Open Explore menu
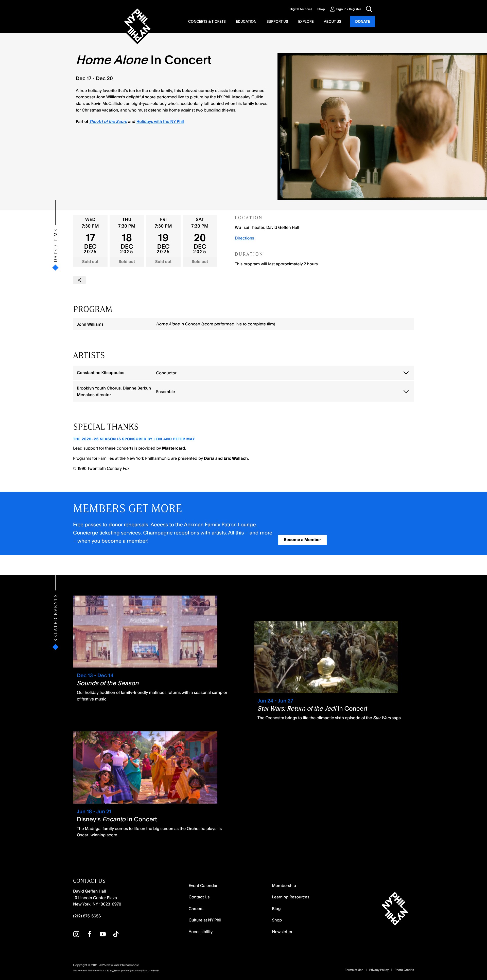Screen dimensions: 487x980 pyautogui.click(x=306, y=22)
